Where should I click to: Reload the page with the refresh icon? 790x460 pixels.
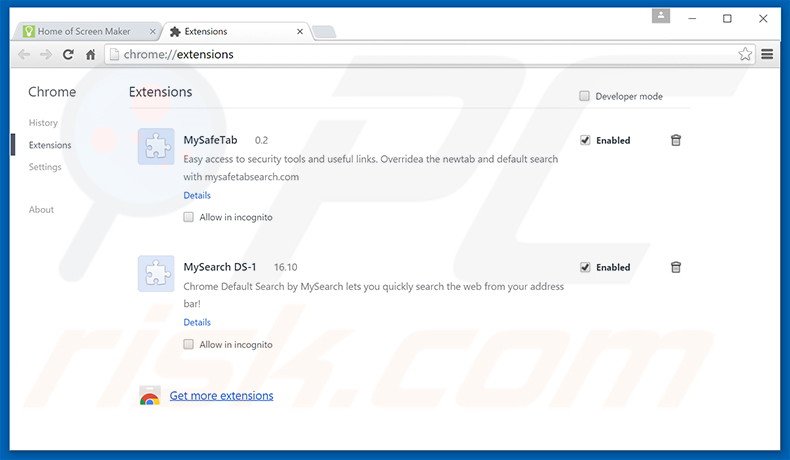(68, 54)
